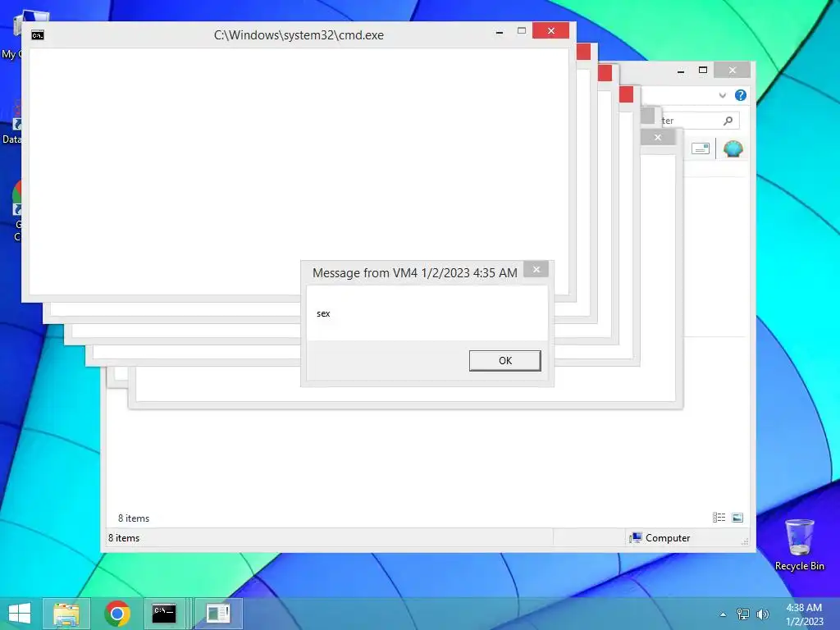Minimize the Explorer window
The image size is (840, 630).
coord(680,71)
